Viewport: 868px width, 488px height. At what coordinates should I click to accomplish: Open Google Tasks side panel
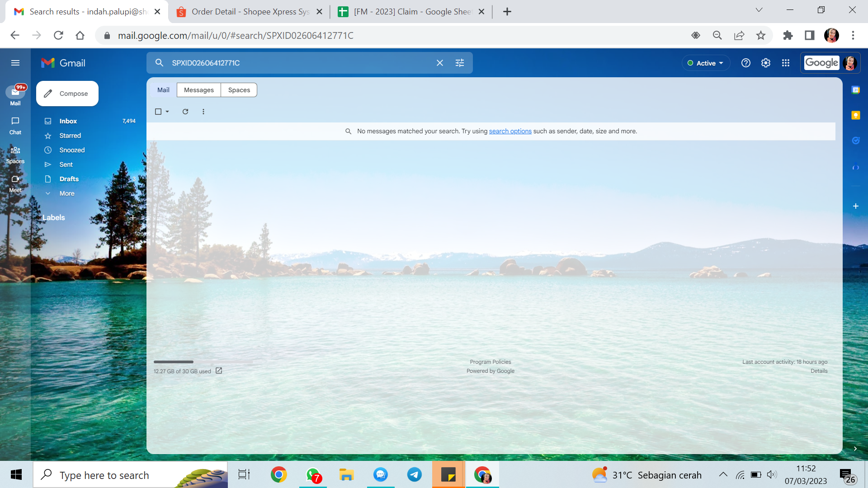856,141
